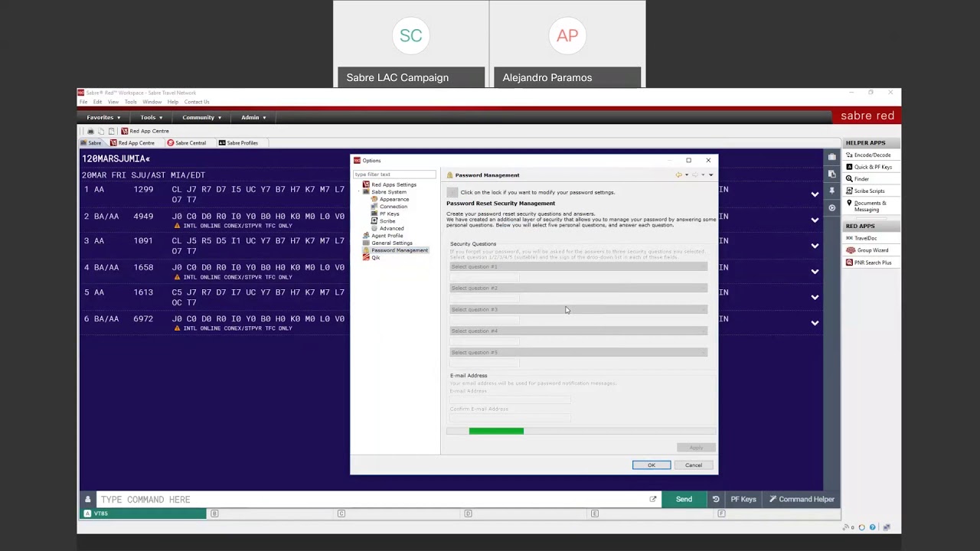Click the lock toggle to modify password
Viewport: 980px width, 551px height.
pos(452,192)
